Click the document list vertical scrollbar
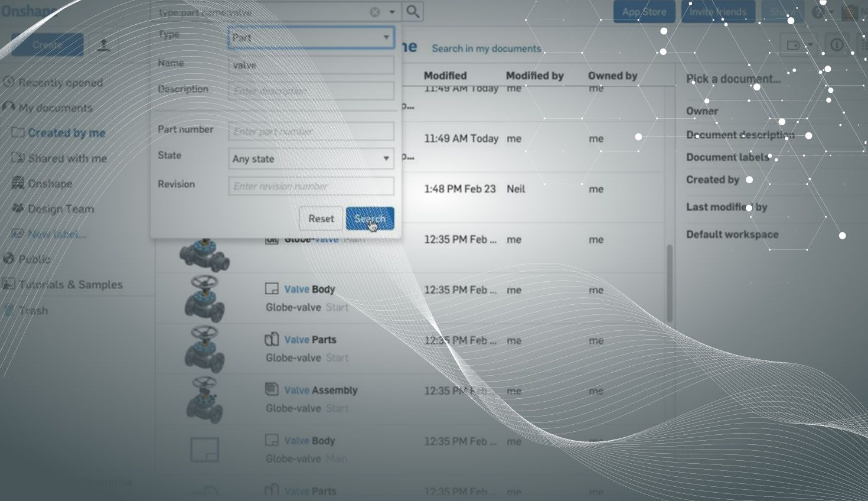The width and height of the screenshot is (868, 501). (670, 284)
